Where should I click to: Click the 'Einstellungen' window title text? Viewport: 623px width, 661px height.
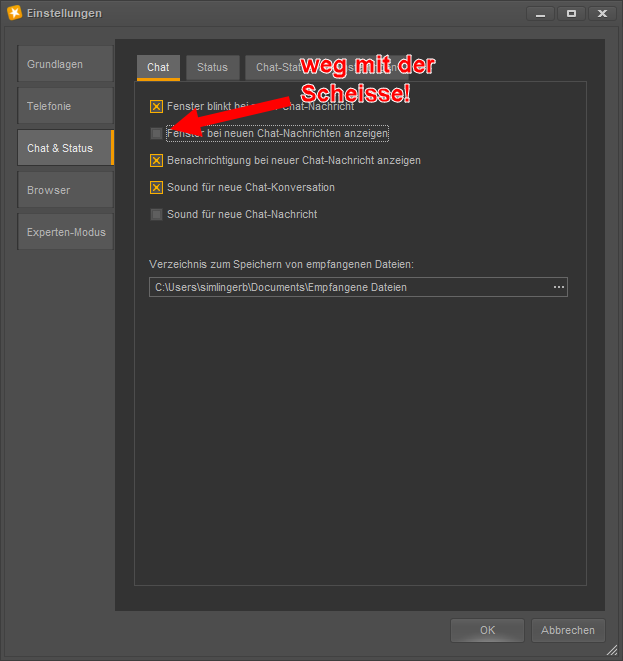(64, 13)
